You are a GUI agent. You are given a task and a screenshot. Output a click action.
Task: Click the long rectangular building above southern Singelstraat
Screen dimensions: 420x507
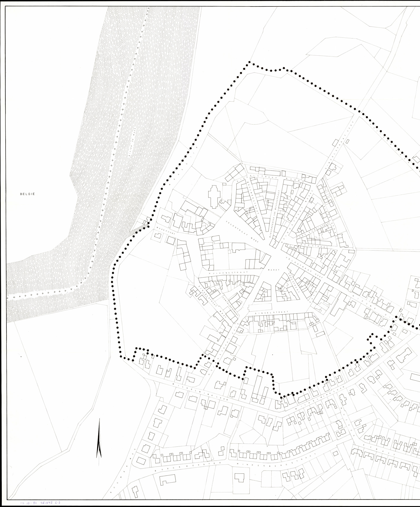point(260,308)
